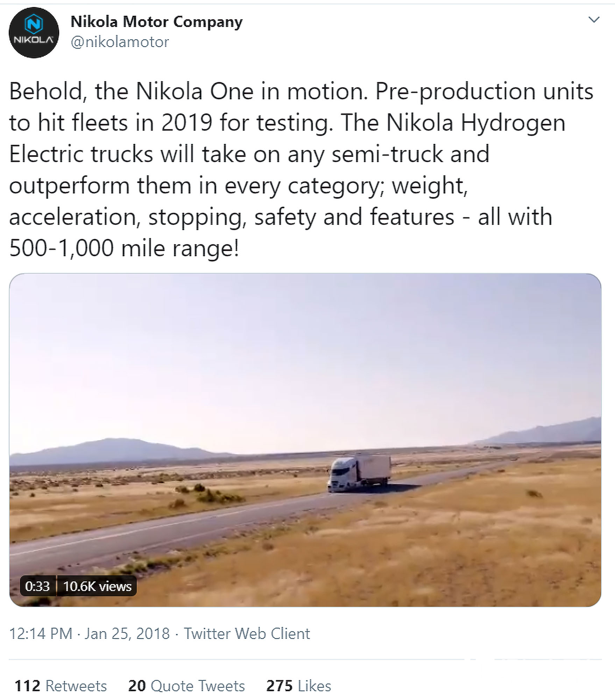View the 112 Retweets list

(x=61, y=686)
